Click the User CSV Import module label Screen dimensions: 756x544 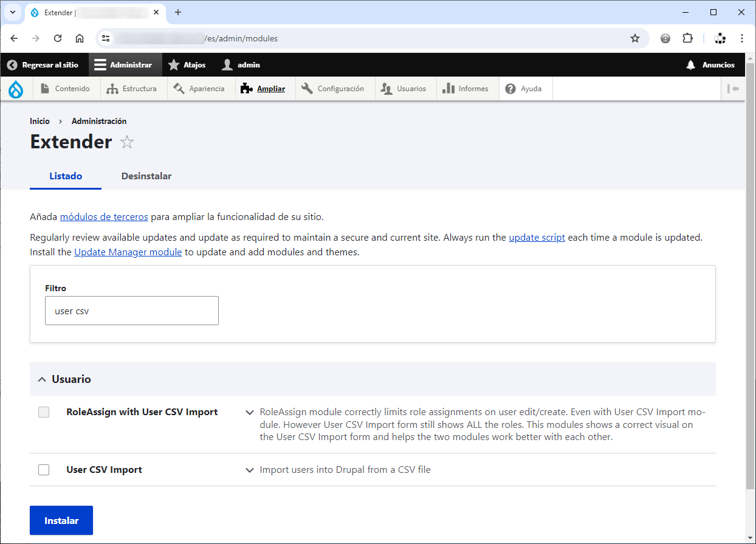(x=105, y=470)
